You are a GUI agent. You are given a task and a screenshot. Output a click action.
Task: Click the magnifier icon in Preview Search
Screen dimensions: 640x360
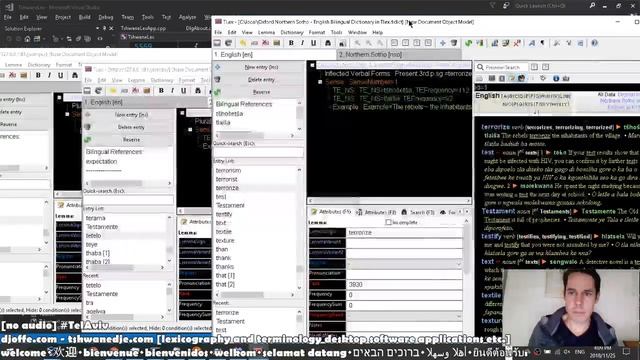[x=480, y=67]
